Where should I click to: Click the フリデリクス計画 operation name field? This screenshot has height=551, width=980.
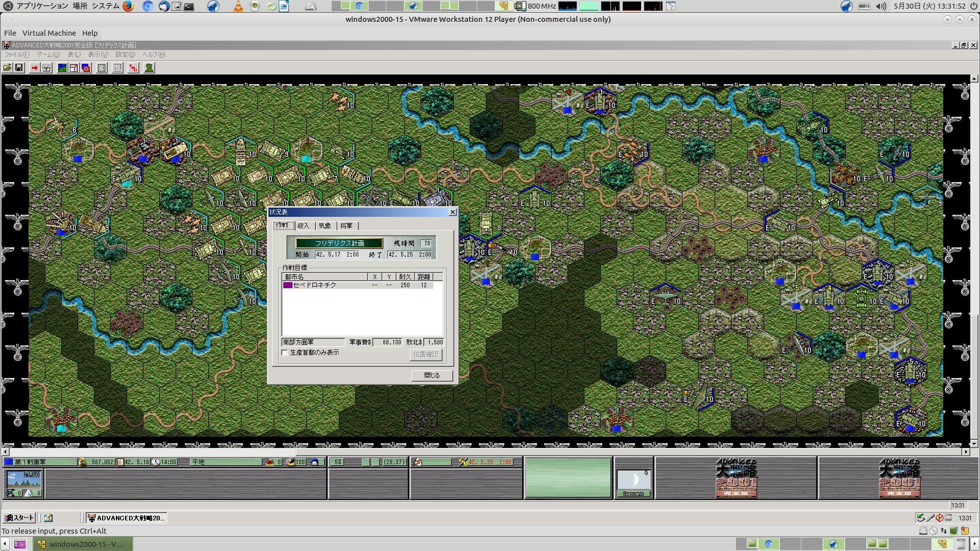point(339,243)
